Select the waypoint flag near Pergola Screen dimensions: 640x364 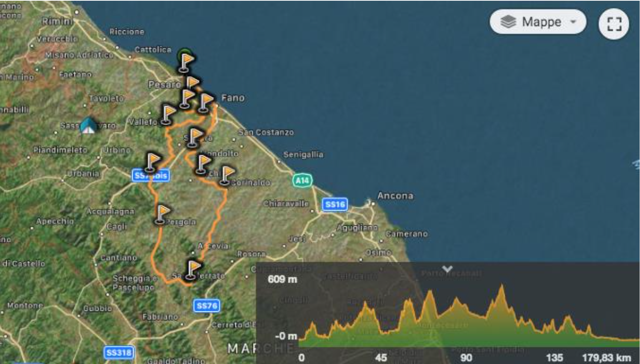[x=162, y=214]
